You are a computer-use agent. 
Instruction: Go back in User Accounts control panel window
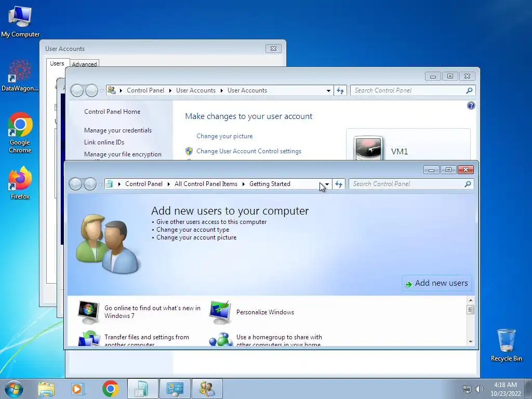pos(77,90)
